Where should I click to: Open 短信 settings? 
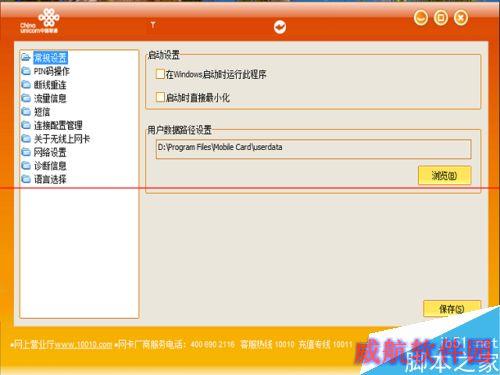point(42,112)
